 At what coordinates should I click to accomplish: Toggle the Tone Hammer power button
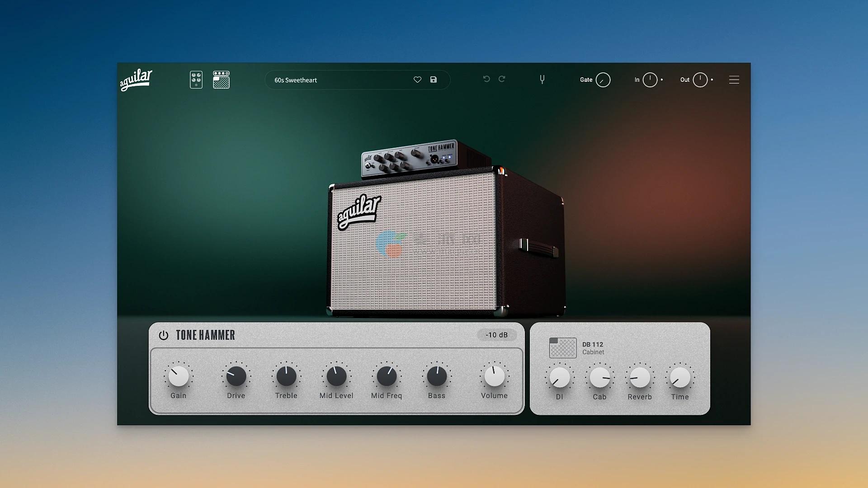(x=164, y=335)
